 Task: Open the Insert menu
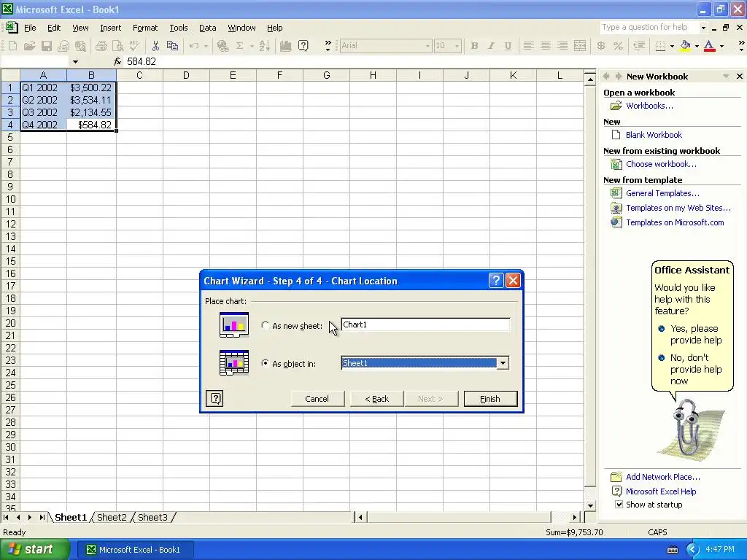point(111,28)
